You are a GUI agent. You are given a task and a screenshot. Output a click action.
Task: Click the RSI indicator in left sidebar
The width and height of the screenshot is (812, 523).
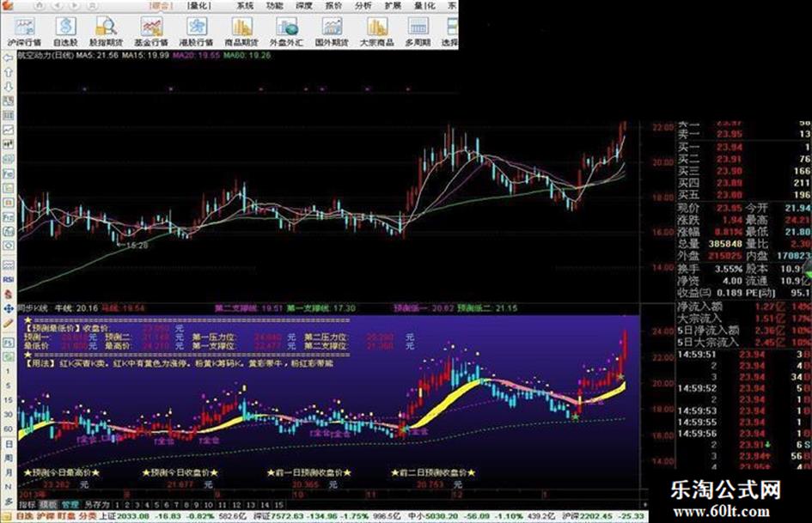pyautogui.click(x=8, y=278)
